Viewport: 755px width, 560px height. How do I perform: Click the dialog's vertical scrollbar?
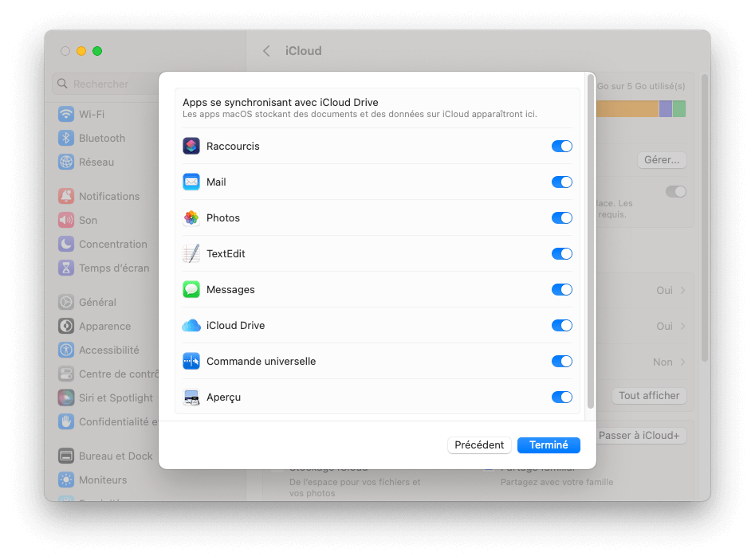[590, 241]
